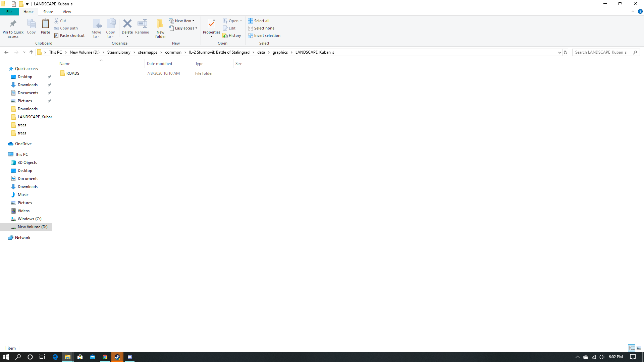644x362 pixels.
Task: Collapse the ribbon with chevron
Action: (x=633, y=12)
